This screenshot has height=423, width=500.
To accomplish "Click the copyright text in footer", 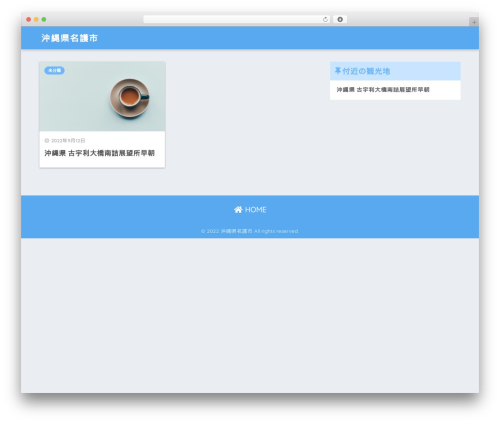I will [x=250, y=231].
